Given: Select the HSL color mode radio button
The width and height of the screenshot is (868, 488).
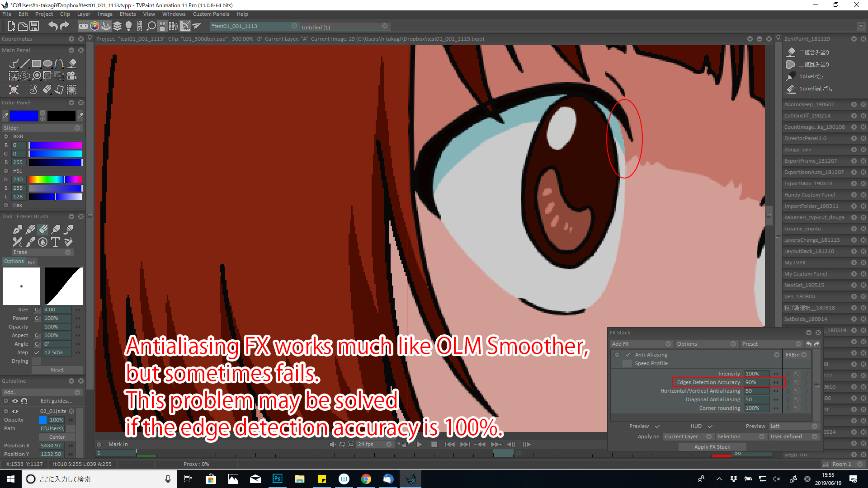Looking at the screenshot, I should tap(6, 171).
